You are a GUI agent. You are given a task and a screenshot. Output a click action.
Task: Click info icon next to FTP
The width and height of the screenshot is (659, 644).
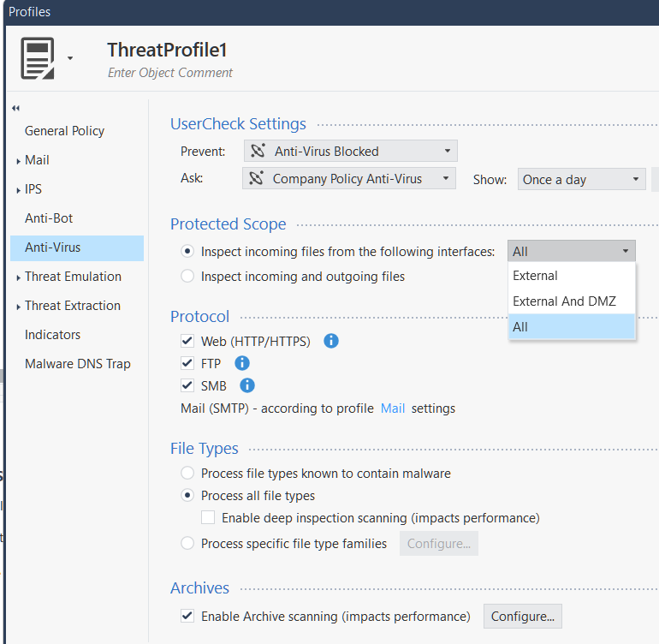pyautogui.click(x=242, y=363)
